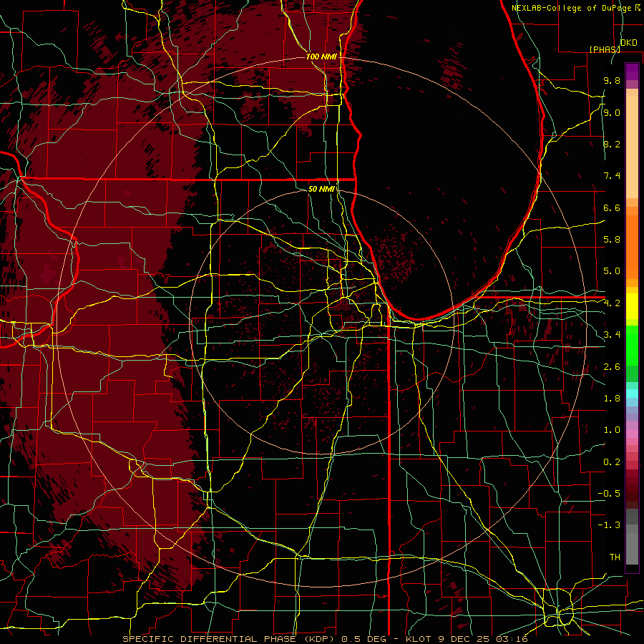Click the yellow segment of the color bar
The width and height of the screenshot is (644, 644).
click(632, 306)
